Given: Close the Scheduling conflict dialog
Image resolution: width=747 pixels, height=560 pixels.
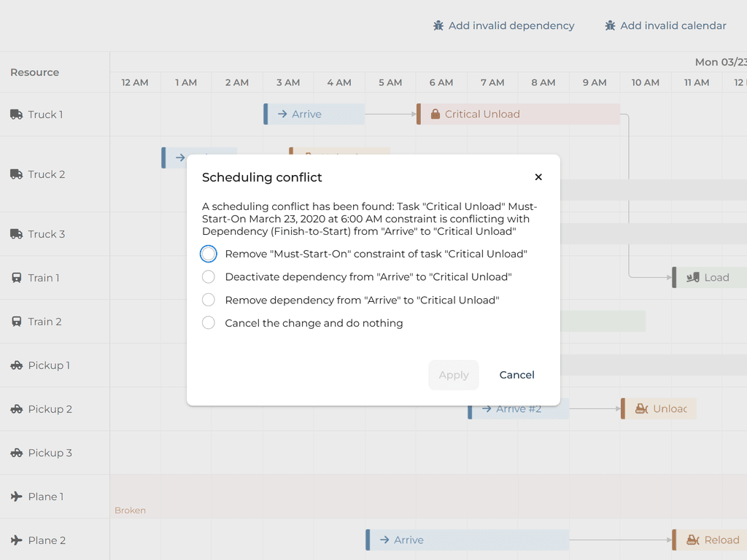Looking at the screenshot, I should pyautogui.click(x=538, y=177).
